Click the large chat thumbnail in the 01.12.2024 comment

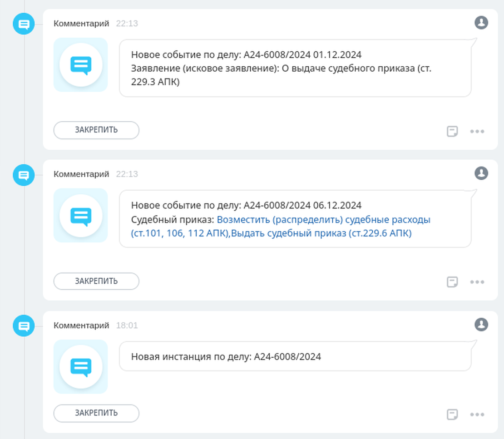point(81,65)
